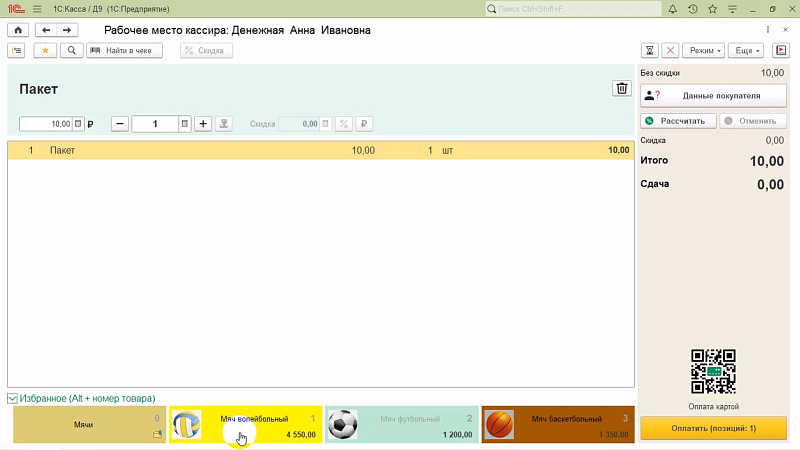Image resolution: width=800 pixels, height=450 pixels.
Task: Decrease quantity with minus button
Action: [120, 124]
